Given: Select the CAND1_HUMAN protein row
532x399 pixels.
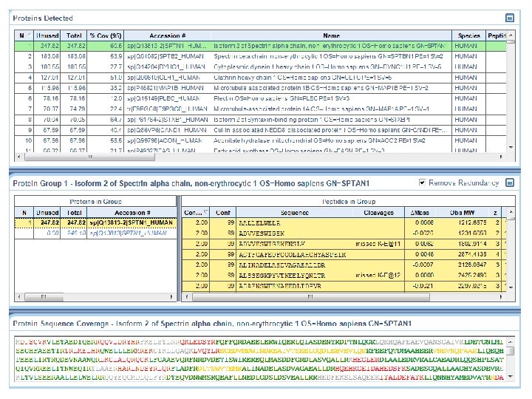Looking at the screenshot, I should coord(260,130).
